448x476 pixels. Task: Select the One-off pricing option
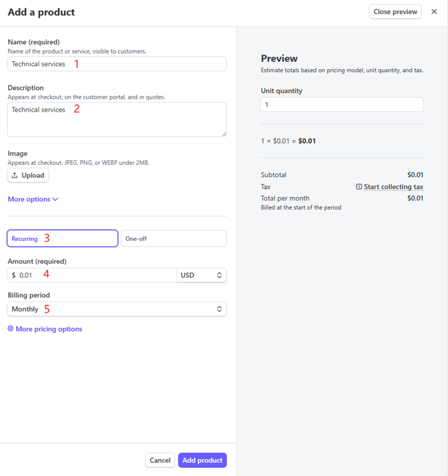coord(174,239)
